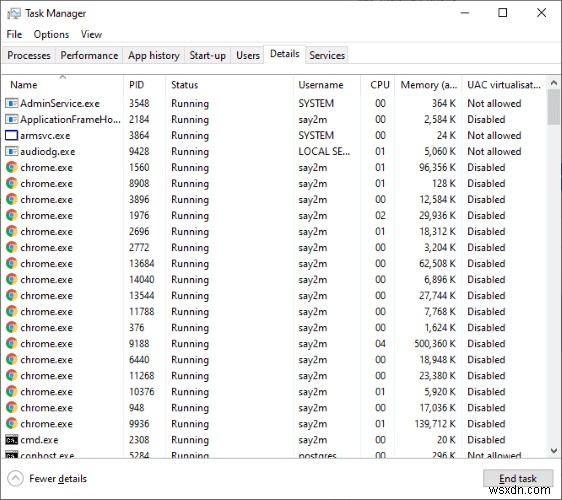Click Chrome icon for PID 376
Viewport: 562px width, 500px height.
(x=11, y=328)
